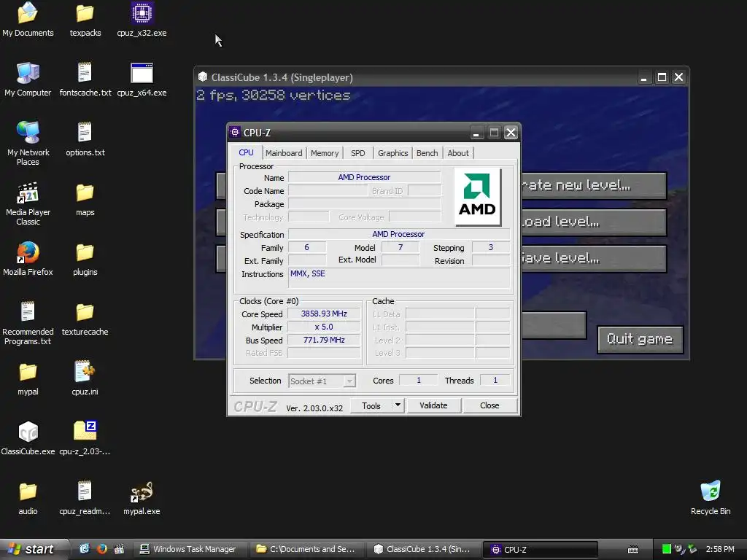Switch to Windows Task Manager taskbar item
This screenshot has width=747, height=560.
pos(189,549)
